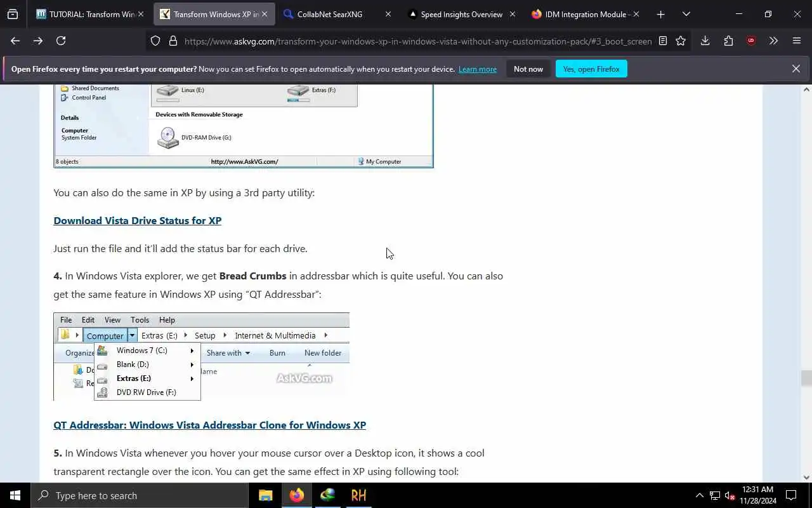Viewport: 812px width, 508px height.
Task: Click the Bread Crumbs bold text
Action: click(x=252, y=276)
